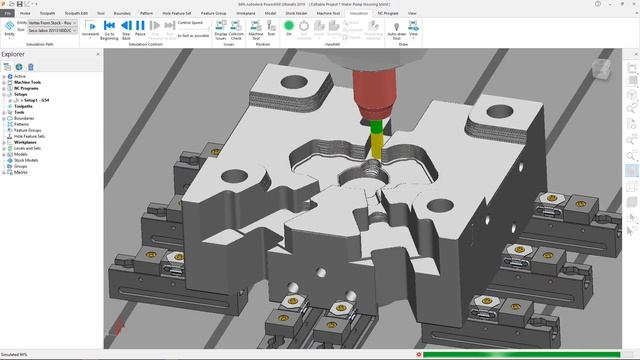Open the Entity dropdown showing Vortex From Stock
Image resolution: width=640 pixels, height=360 pixels.
pos(52,23)
